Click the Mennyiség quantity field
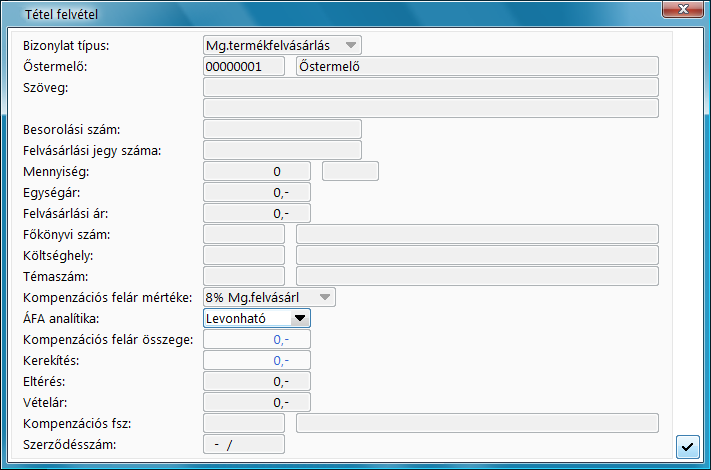This screenshot has width=711, height=470. coord(256,171)
